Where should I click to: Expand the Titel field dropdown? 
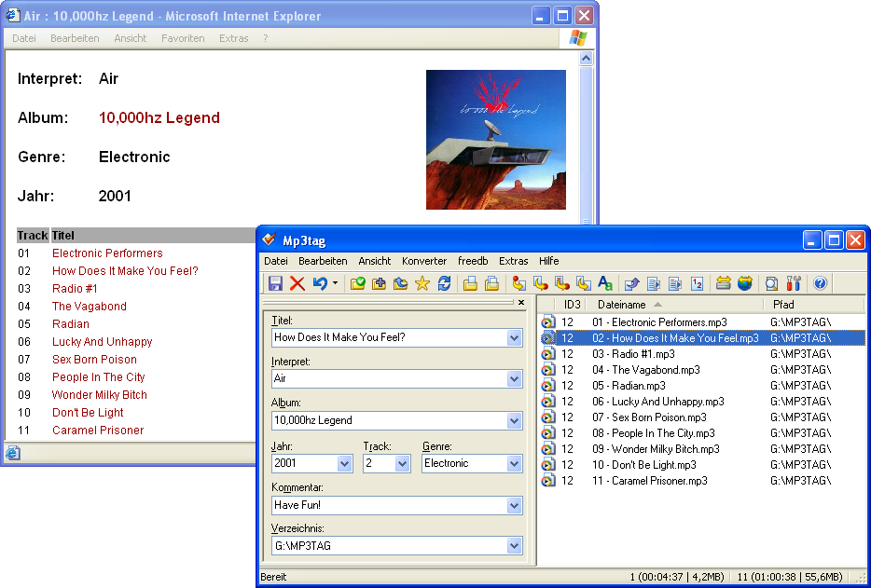515,337
